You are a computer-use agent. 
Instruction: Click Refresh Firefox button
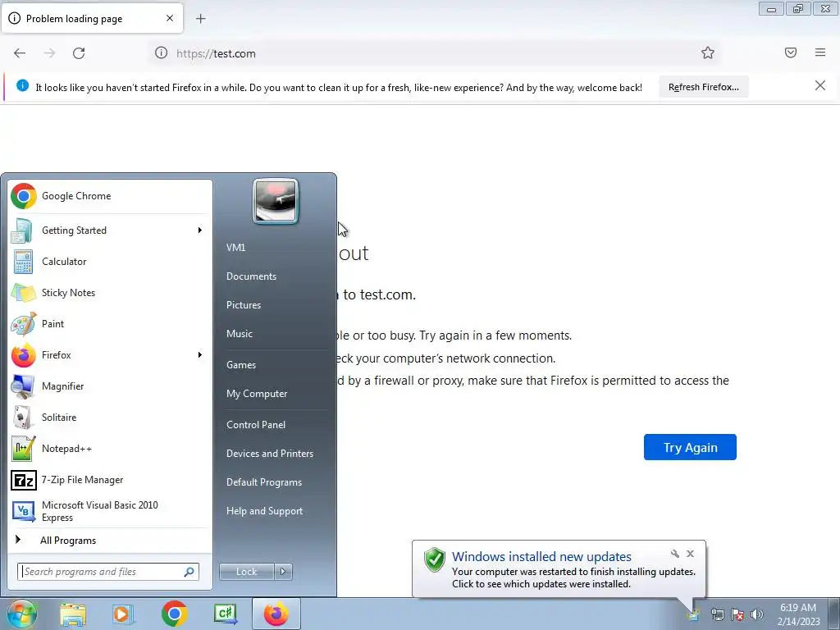point(703,87)
